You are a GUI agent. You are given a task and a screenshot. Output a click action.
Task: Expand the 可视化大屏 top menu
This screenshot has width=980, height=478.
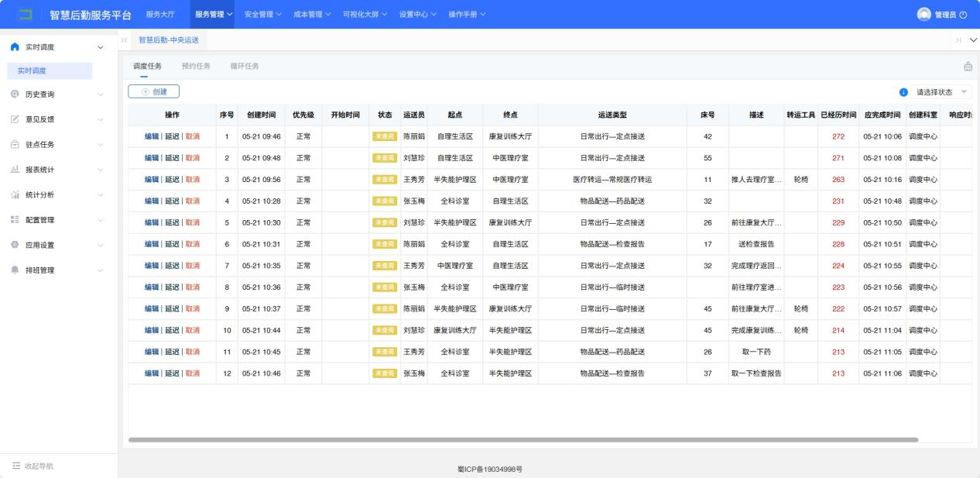tap(365, 15)
